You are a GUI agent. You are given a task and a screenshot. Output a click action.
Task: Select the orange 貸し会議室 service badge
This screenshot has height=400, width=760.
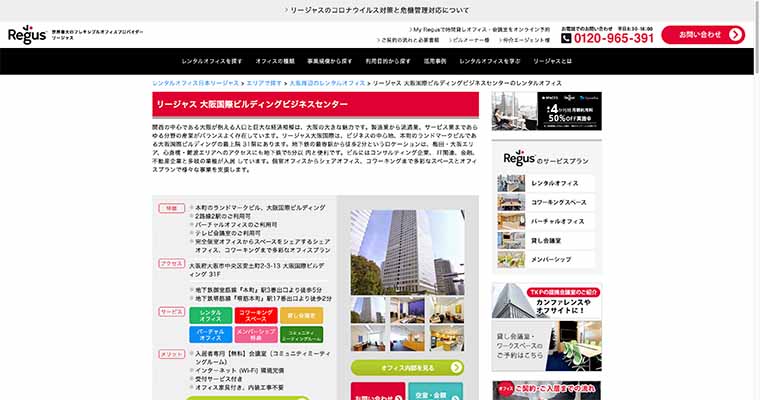[x=301, y=315]
